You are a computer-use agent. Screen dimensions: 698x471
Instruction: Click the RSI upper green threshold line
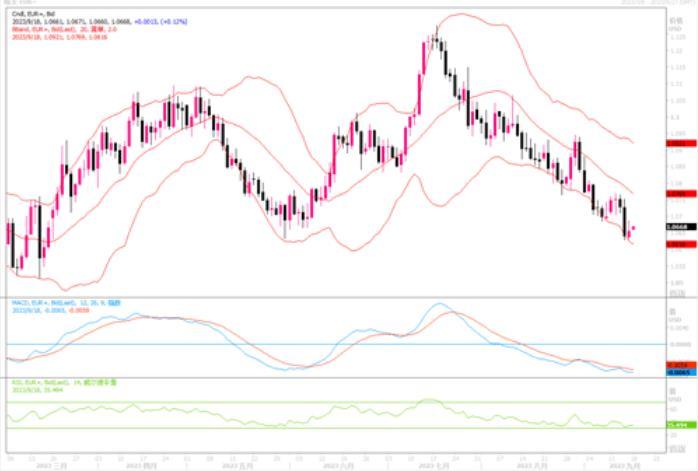coord(300,403)
